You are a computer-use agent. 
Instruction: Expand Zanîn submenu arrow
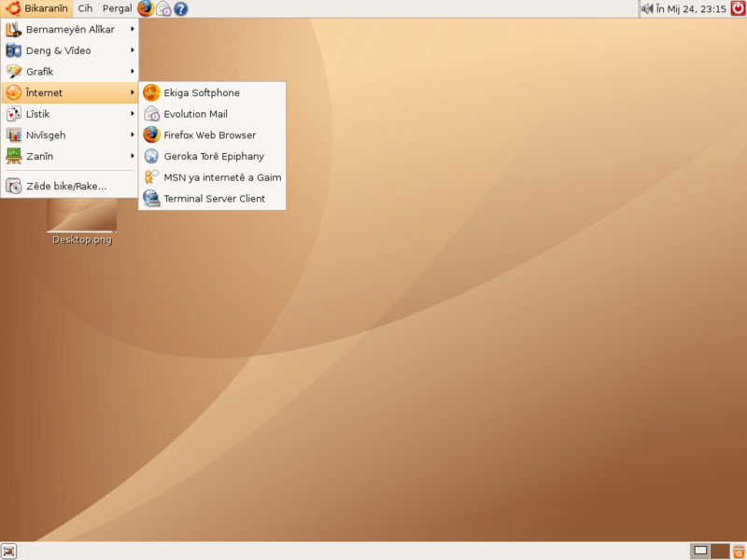click(x=132, y=156)
